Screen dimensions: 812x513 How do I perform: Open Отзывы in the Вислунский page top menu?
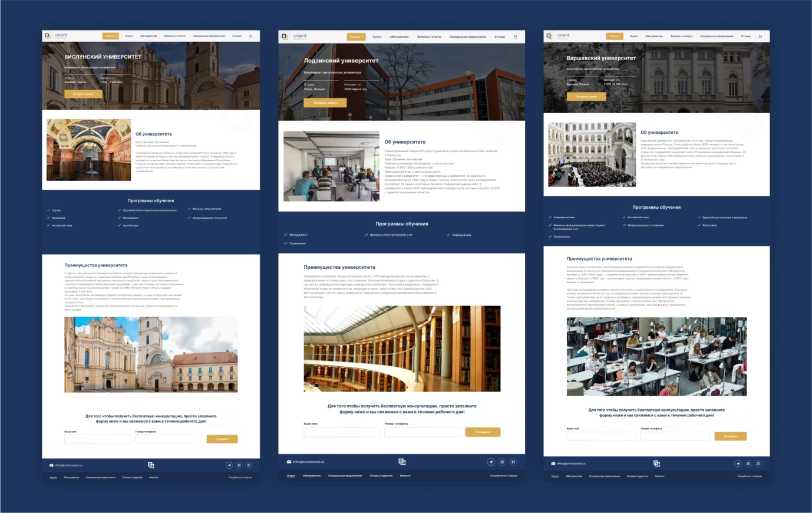[237, 36]
